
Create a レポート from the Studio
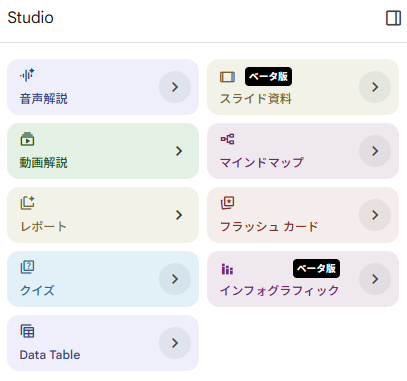click(103, 215)
